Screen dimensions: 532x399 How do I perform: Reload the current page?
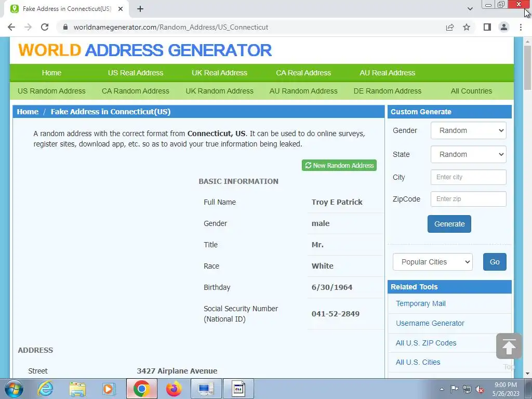click(45, 27)
